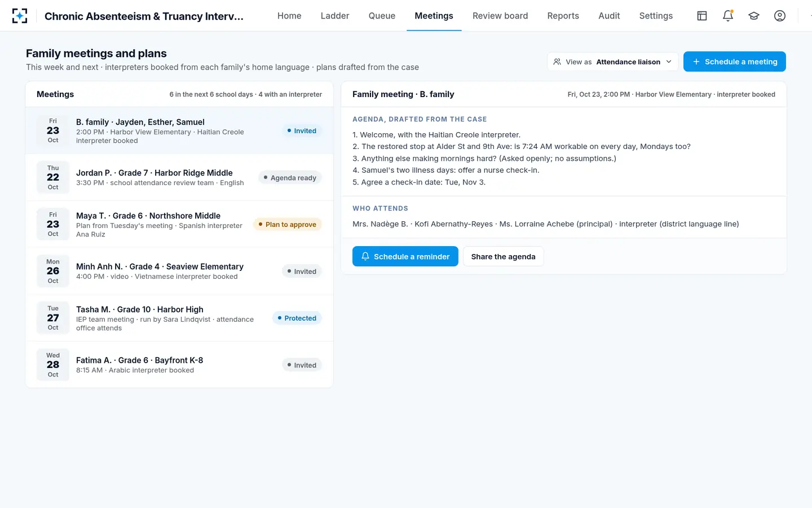The height and width of the screenshot is (508, 812).
Task: Select Fatima A. Bayfront K-8 meeting
Action: pyautogui.click(x=179, y=365)
